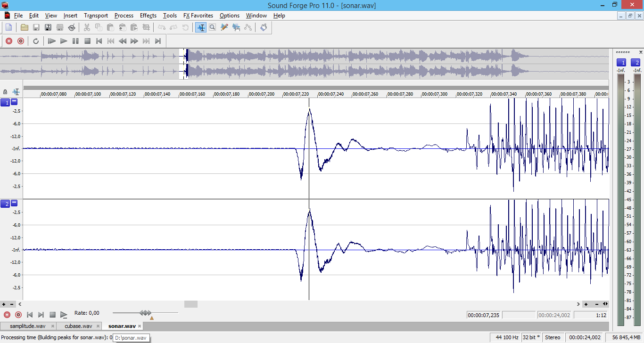Click the zoom ratio field 1:12
This screenshot has width=644, height=343.
tap(591, 315)
